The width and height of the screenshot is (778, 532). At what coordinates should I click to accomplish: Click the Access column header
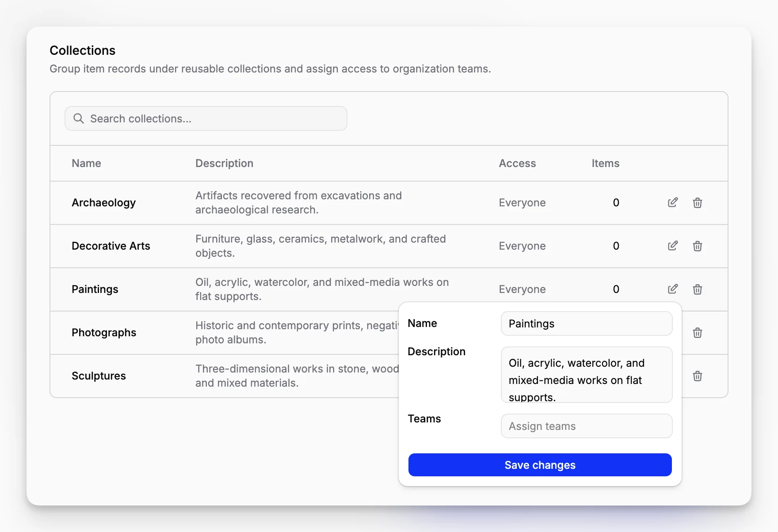point(517,163)
